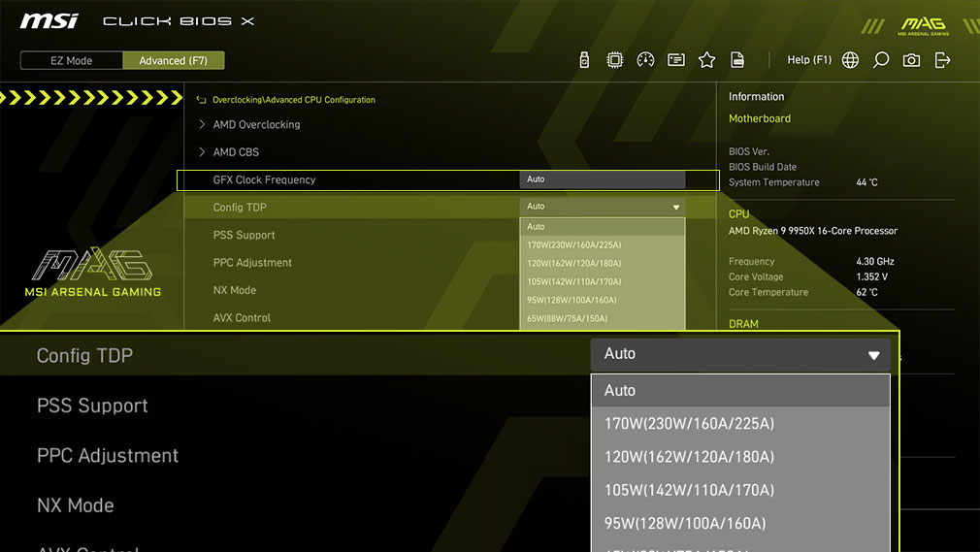Choose 170W(230W/160A/225A) in the enlarged list

tap(740, 423)
